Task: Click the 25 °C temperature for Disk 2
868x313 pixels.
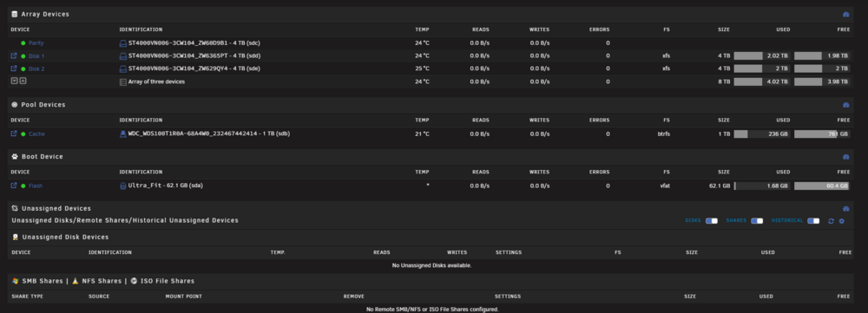Action: coord(423,68)
